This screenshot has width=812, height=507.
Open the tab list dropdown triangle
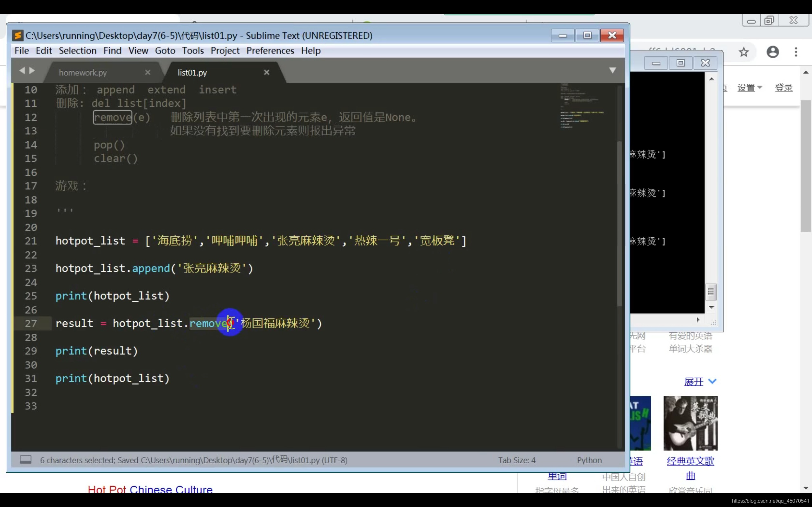(612, 70)
